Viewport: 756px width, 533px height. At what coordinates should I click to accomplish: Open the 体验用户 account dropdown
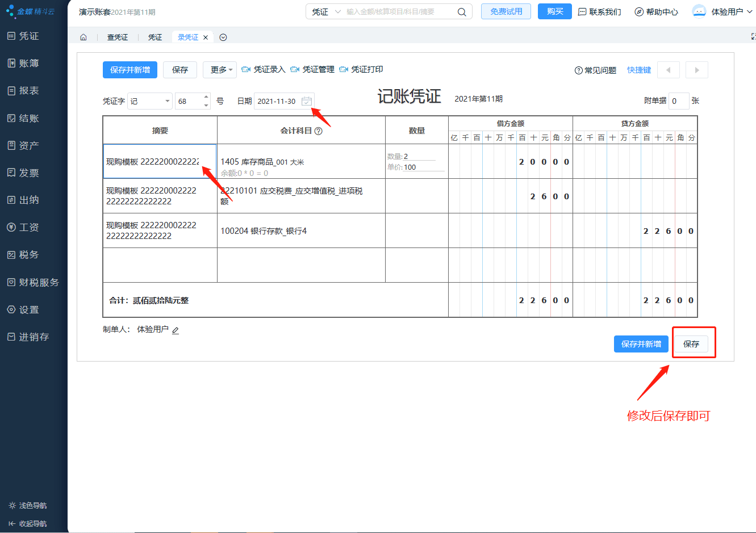point(721,12)
